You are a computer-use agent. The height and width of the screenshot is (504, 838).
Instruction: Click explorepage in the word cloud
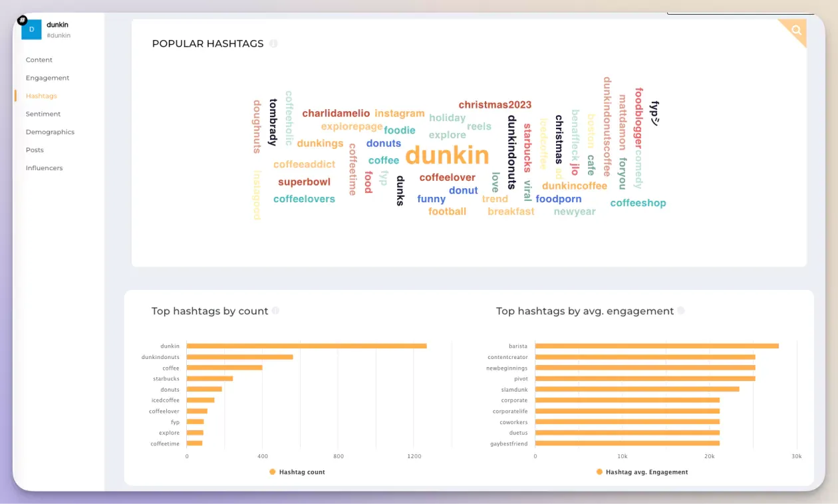click(x=352, y=126)
